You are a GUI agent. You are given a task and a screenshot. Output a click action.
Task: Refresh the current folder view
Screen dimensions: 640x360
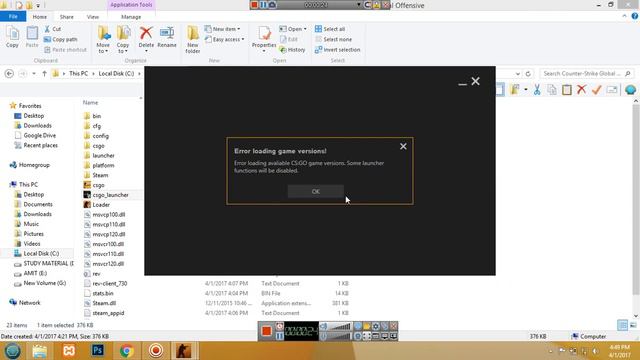[x=528, y=73]
